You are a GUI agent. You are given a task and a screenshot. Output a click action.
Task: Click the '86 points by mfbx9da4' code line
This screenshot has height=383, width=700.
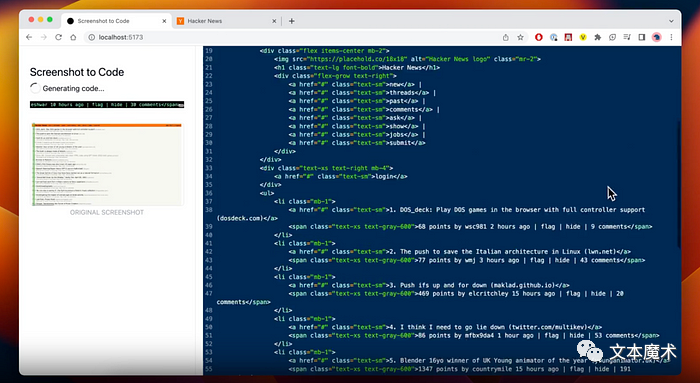[474, 336]
